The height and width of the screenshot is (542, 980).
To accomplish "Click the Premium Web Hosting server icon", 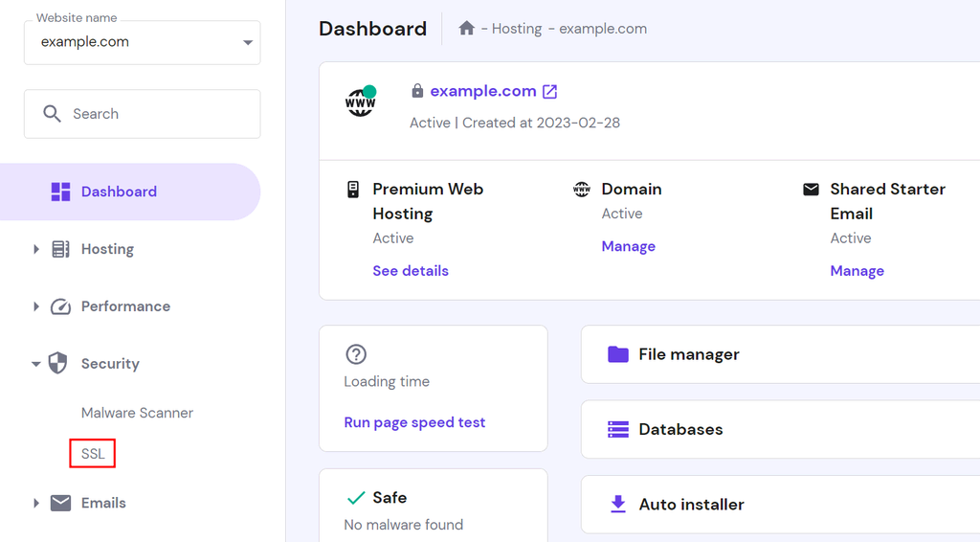I will point(353,189).
